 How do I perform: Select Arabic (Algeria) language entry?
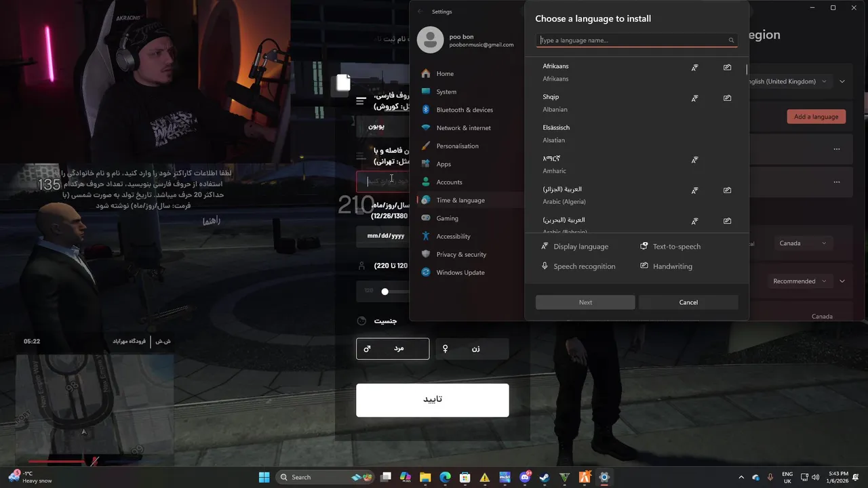[636, 195]
